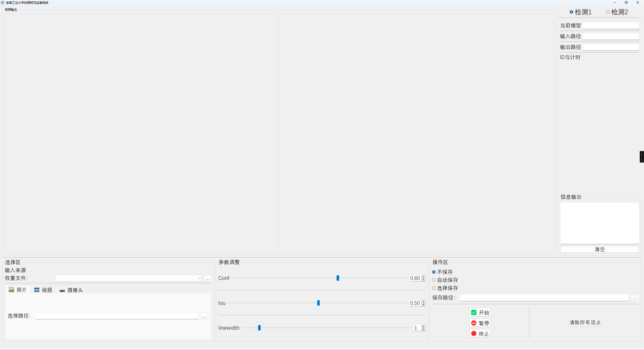
Task: Pause detection with the 暂停 button
Action: (480, 323)
